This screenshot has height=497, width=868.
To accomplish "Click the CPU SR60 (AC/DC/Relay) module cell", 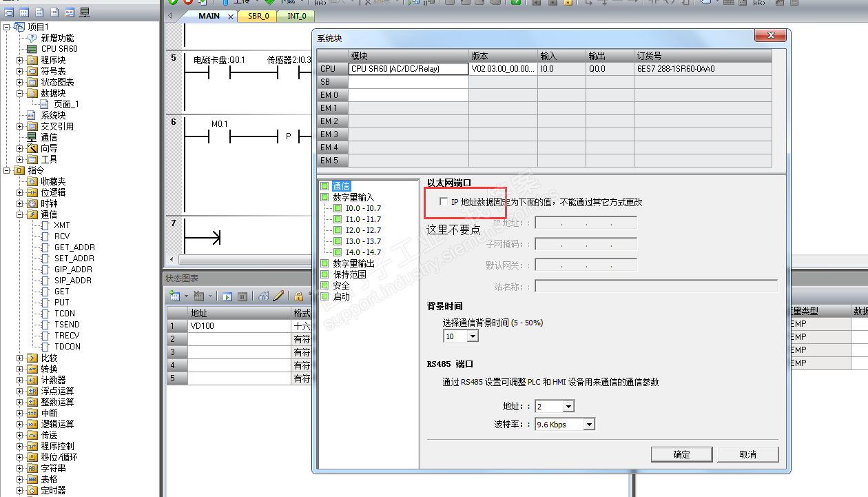I will tap(408, 69).
